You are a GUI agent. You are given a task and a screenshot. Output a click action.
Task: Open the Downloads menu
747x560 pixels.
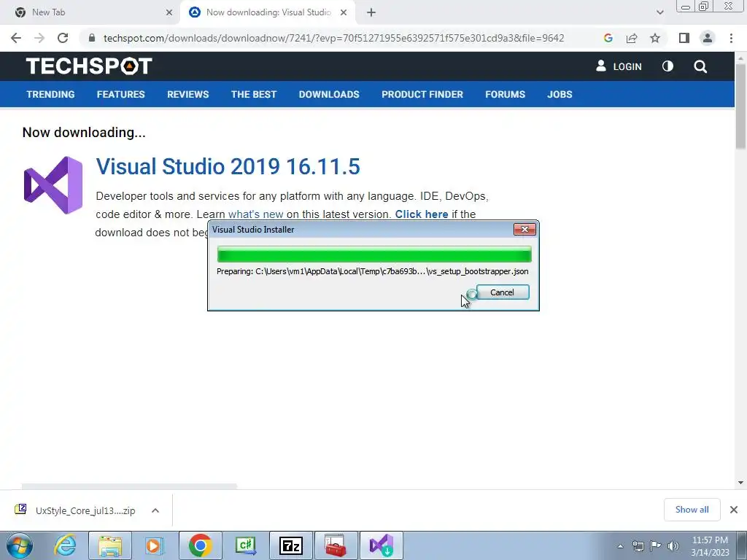(x=329, y=94)
